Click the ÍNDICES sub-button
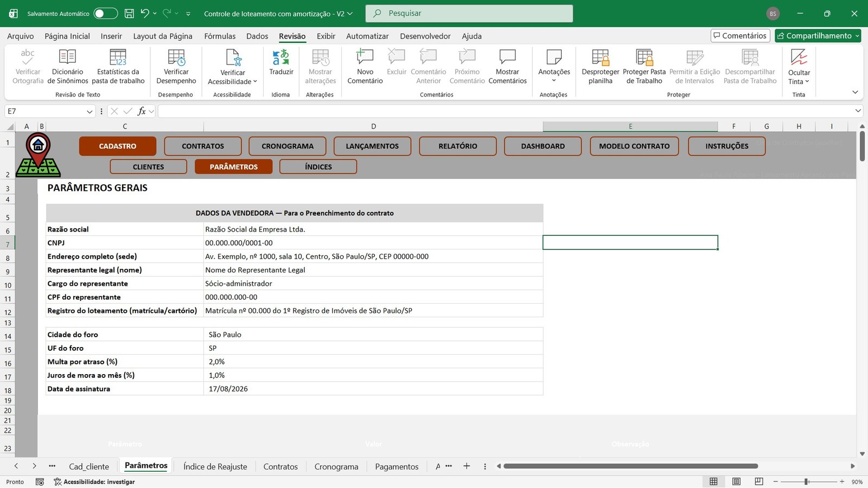This screenshot has width=868, height=488. pyautogui.click(x=318, y=166)
